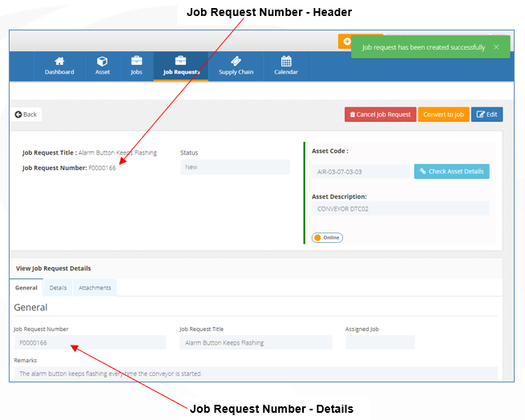Viewport: 525px width, 420px height.
Task: Select the General tab
Action: click(26, 288)
